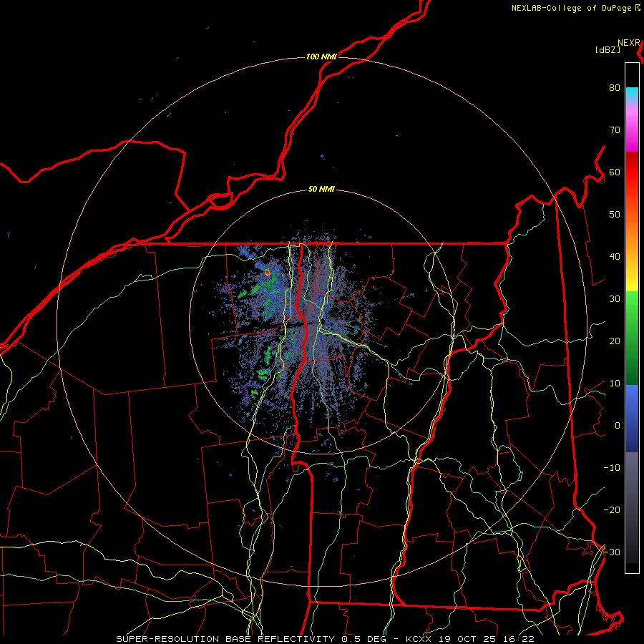Click the 80 value on dBZ scale
The width and height of the screenshot is (644, 644).
[x=615, y=87]
